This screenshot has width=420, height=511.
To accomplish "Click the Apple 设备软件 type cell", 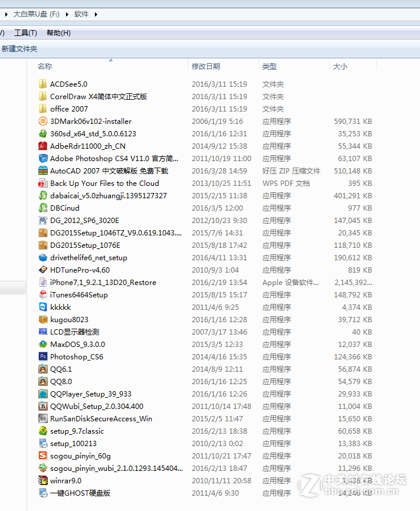I will point(290,283).
